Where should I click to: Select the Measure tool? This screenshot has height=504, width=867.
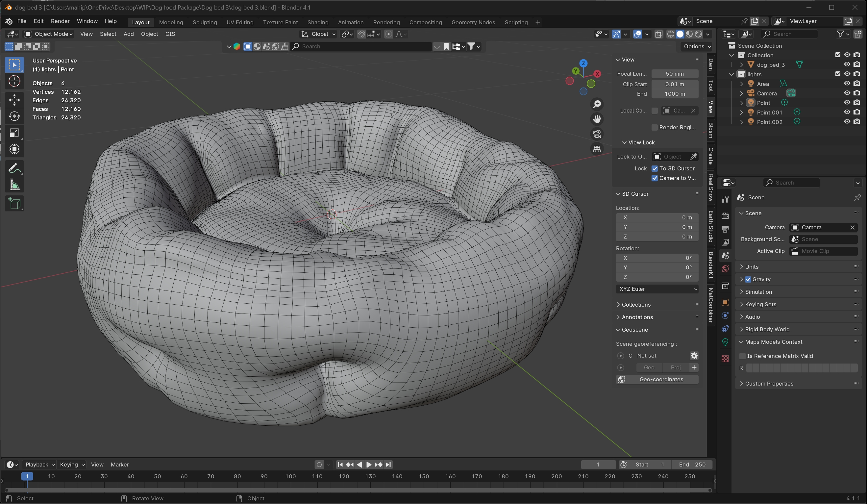click(14, 185)
